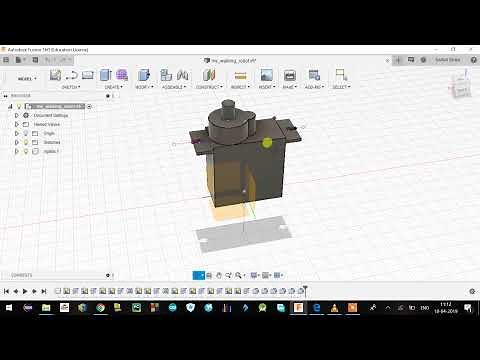Choose the Extrude tool icon

[106, 75]
